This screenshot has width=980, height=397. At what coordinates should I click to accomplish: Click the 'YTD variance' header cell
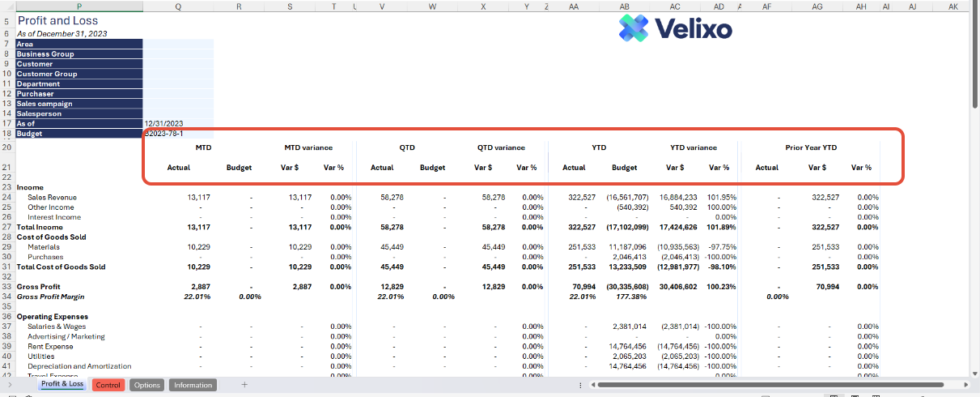(693, 147)
